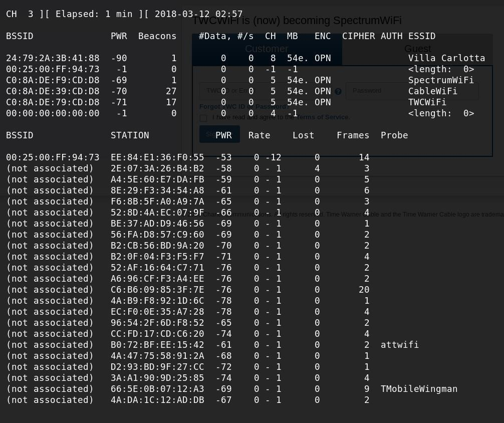Click station '96:54:2F:6D:F8:52'
This screenshot has width=504, height=423.
click(157, 323)
